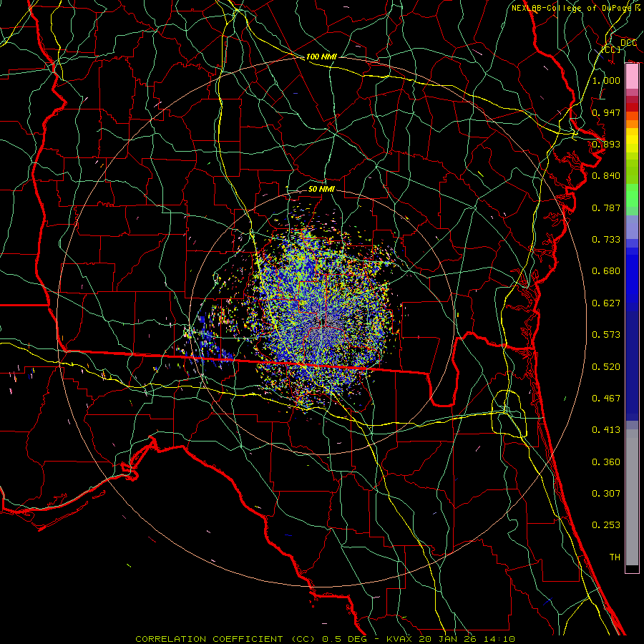Pick the pink segment of the color scale

pyautogui.click(x=632, y=77)
